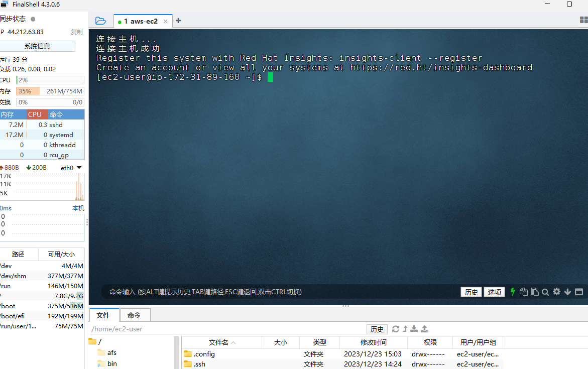Image resolution: width=588 pixels, height=369 pixels.
Task: Click the 本机 ping target link
Action: click(x=78, y=208)
